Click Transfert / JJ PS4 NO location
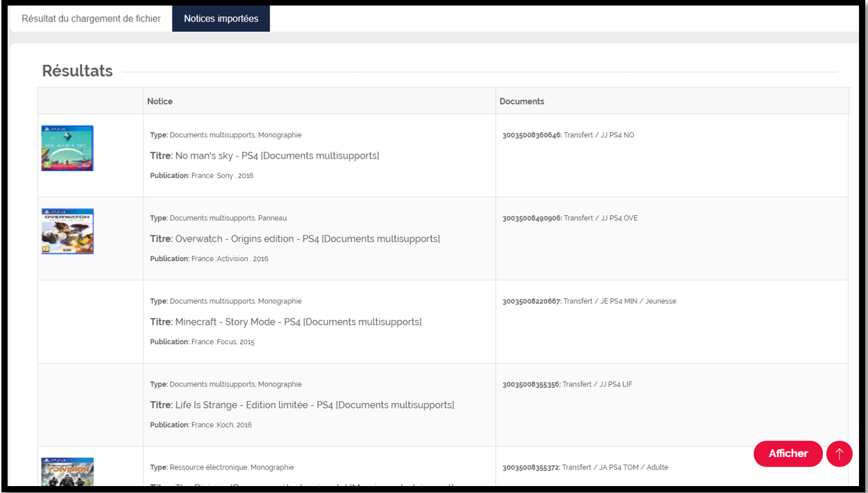868x493 pixels. 599,135
